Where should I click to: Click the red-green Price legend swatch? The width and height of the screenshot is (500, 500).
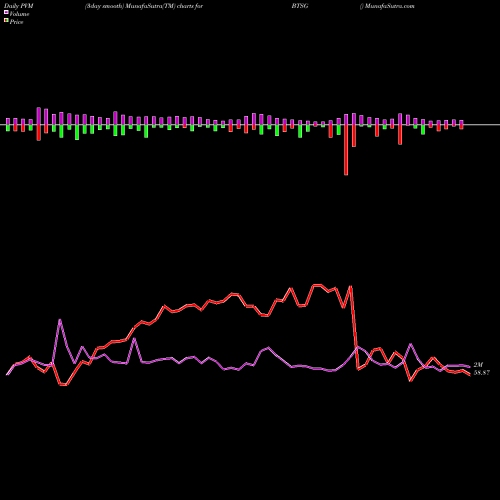pyautogui.click(x=6, y=21)
